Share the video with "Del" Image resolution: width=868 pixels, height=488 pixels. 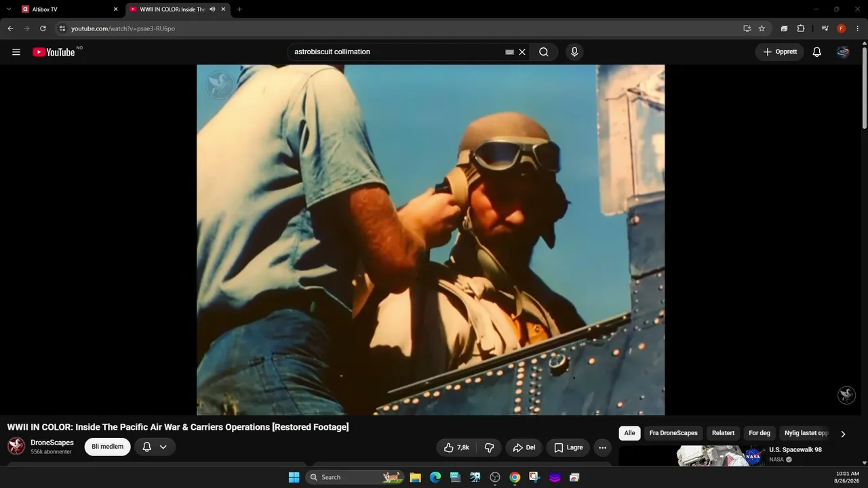point(524,447)
